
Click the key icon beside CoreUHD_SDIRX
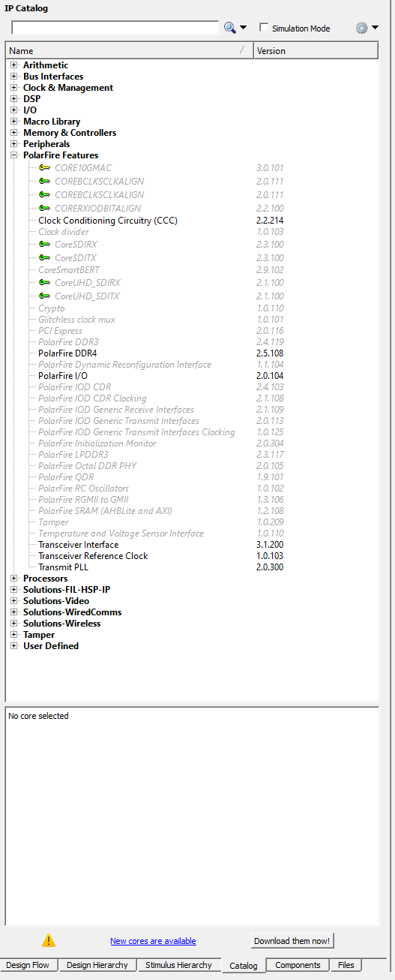45,283
